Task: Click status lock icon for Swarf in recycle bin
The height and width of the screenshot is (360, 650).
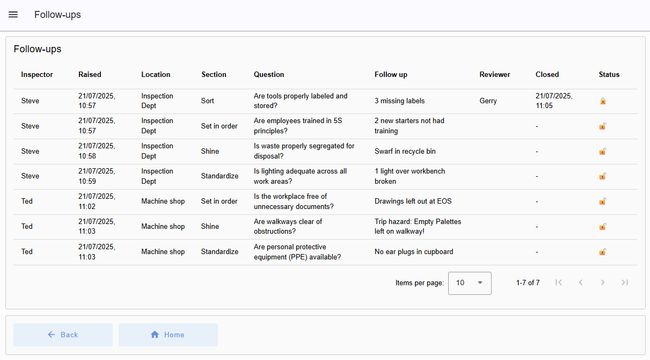Action: coord(603,151)
